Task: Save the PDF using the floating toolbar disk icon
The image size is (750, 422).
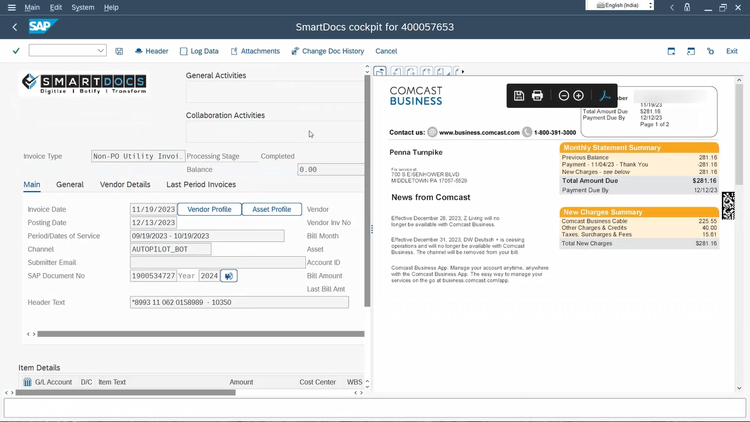Action: [518, 96]
